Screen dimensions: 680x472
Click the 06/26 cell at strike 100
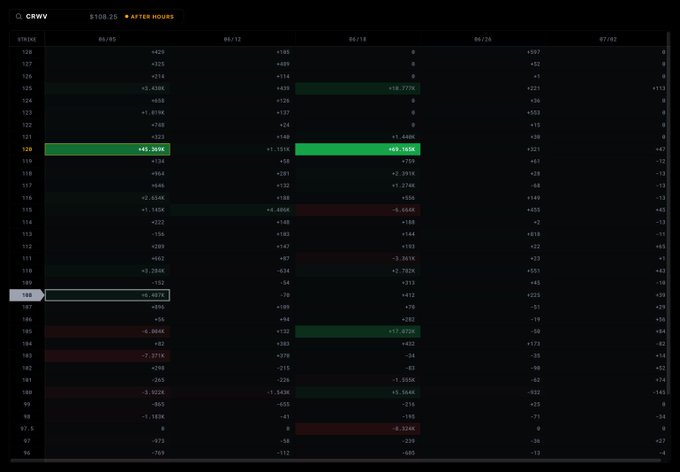[483, 392]
